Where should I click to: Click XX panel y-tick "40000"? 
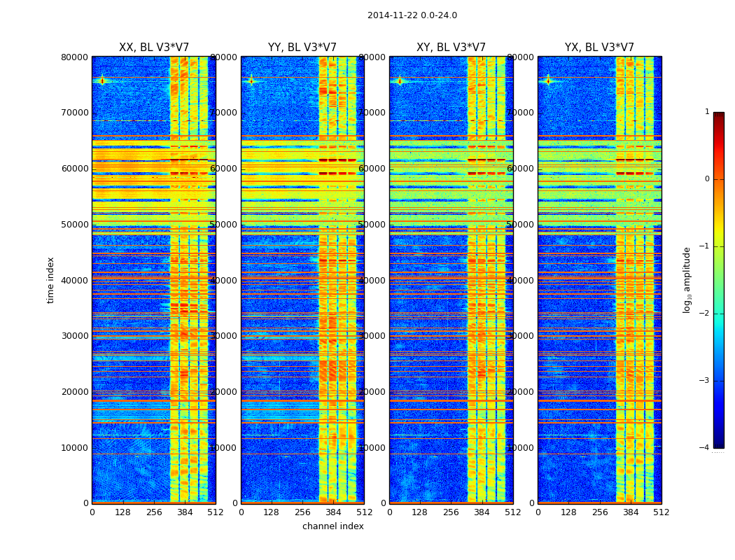pyautogui.click(x=74, y=280)
